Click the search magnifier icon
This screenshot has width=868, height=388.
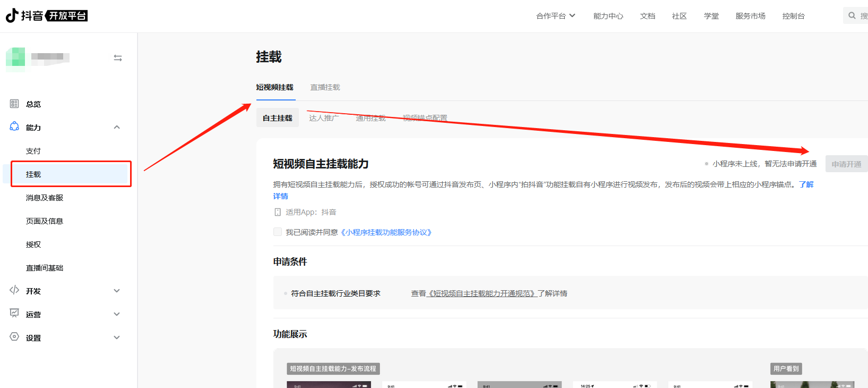coord(852,15)
